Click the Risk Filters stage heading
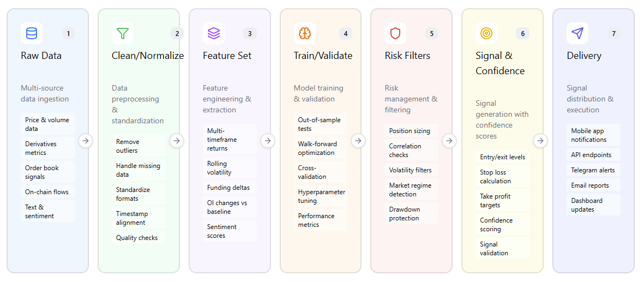 [407, 56]
